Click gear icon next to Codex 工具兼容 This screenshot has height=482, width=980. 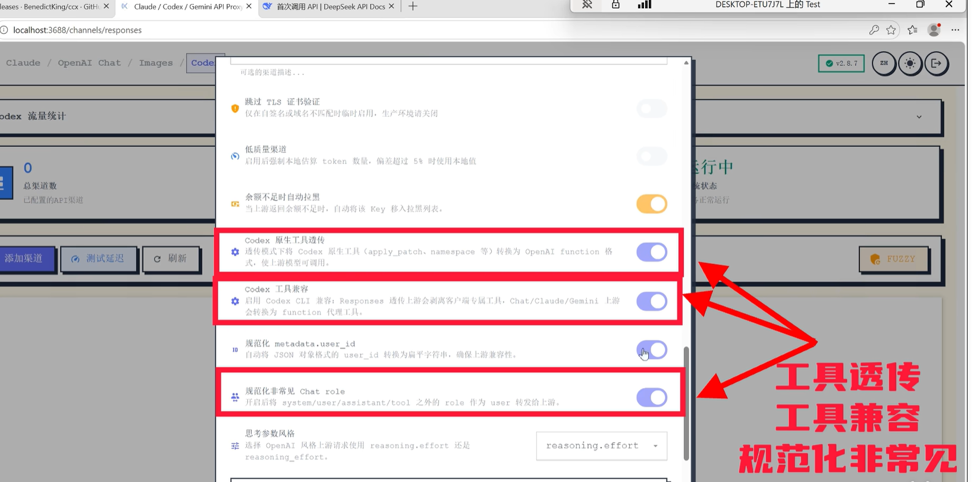coord(235,301)
